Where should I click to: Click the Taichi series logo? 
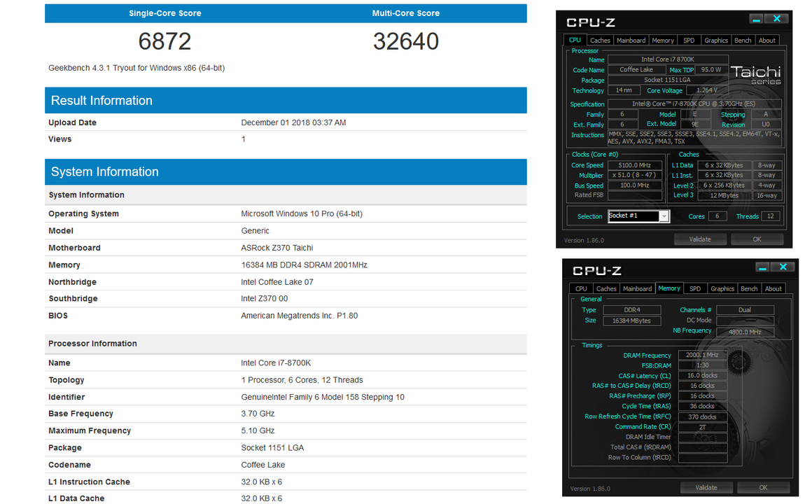pyautogui.click(x=755, y=75)
